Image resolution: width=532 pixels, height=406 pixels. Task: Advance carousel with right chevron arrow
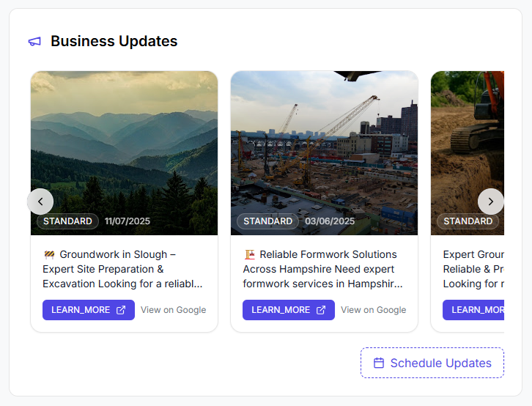pyautogui.click(x=491, y=202)
